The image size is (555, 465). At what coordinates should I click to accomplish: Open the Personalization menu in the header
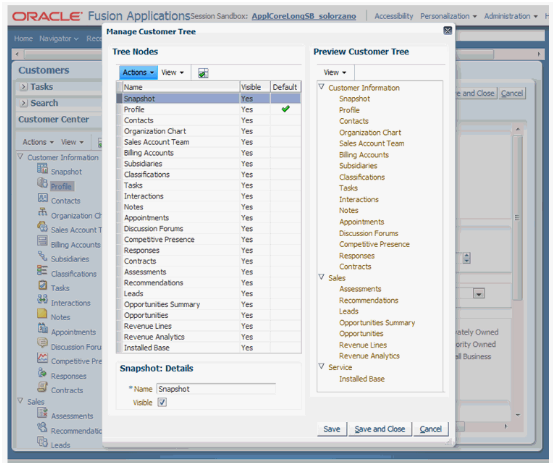448,16
